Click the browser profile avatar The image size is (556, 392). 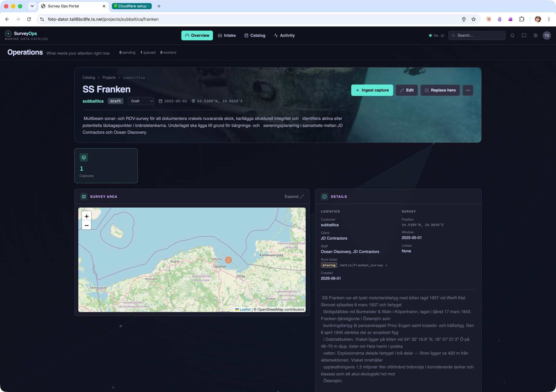[x=538, y=19]
